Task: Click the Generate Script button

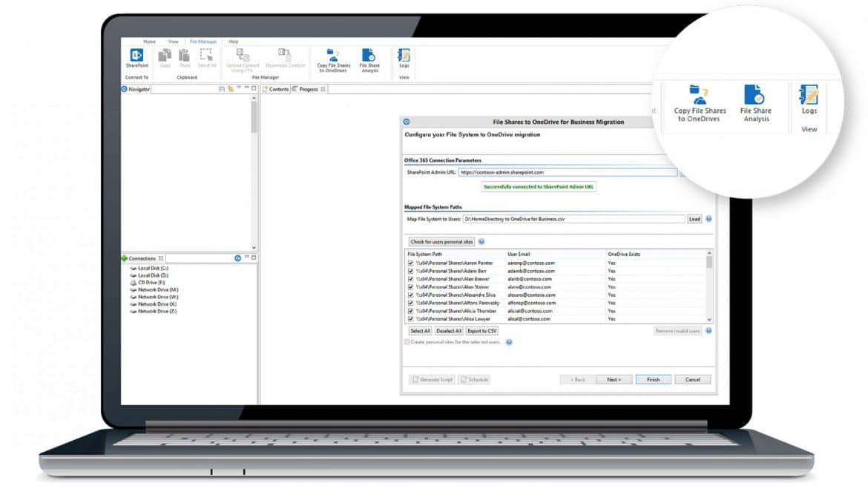Action: (x=432, y=380)
